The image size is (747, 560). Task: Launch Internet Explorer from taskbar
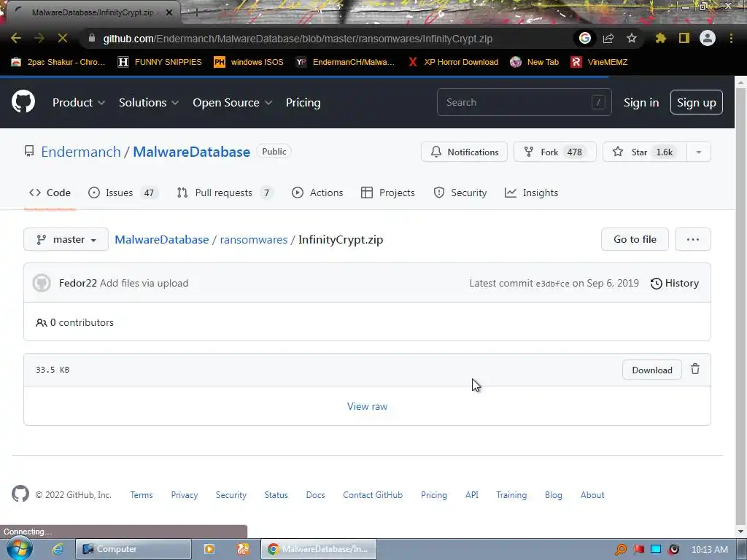[x=58, y=549]
